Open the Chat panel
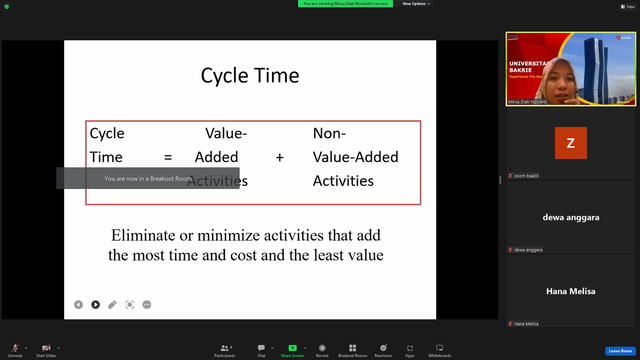The image size is (640, 360). click(261, 350)
